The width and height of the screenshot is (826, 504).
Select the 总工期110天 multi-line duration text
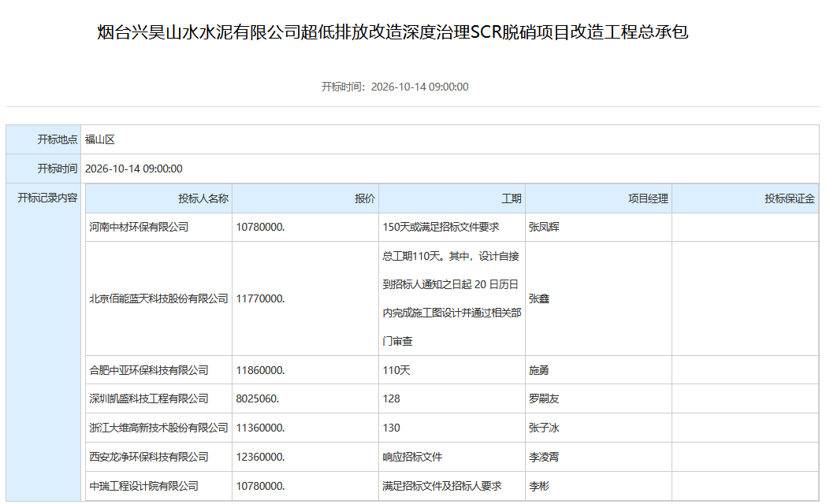[x=452, y=298]
